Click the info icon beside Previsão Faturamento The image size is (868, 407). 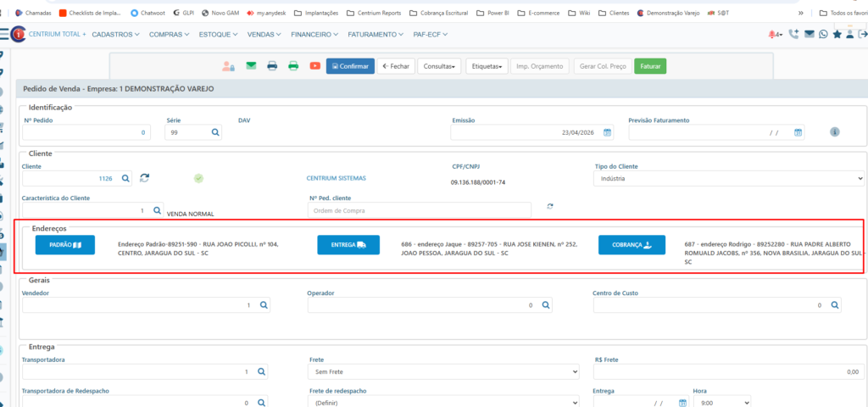pos(835,133)
